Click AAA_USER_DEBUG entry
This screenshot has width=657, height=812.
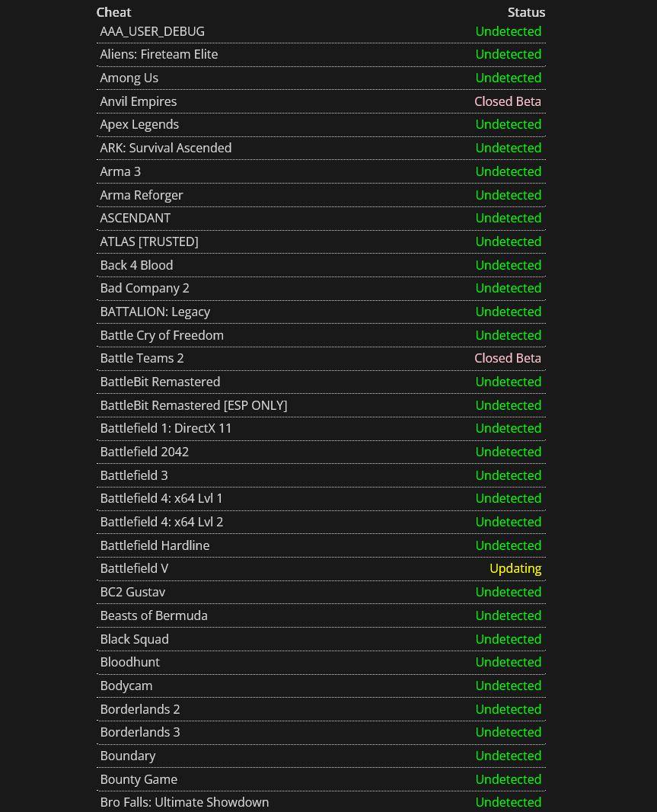152,31
